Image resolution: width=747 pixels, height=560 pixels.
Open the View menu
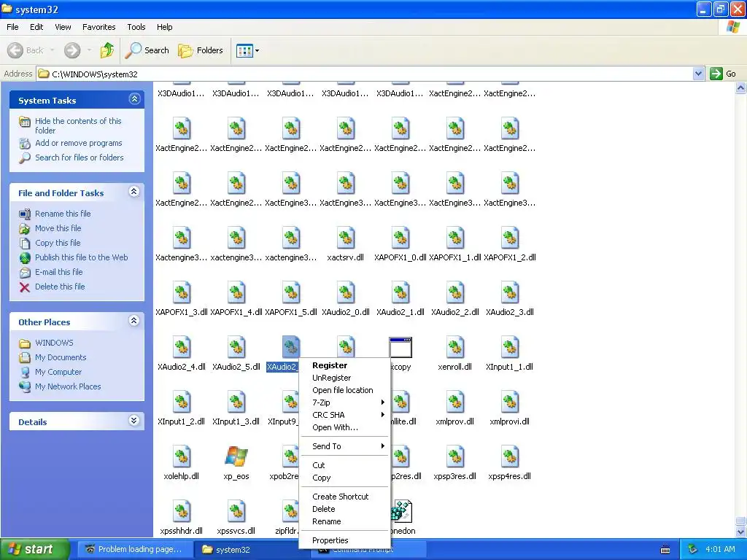(63, 27)
